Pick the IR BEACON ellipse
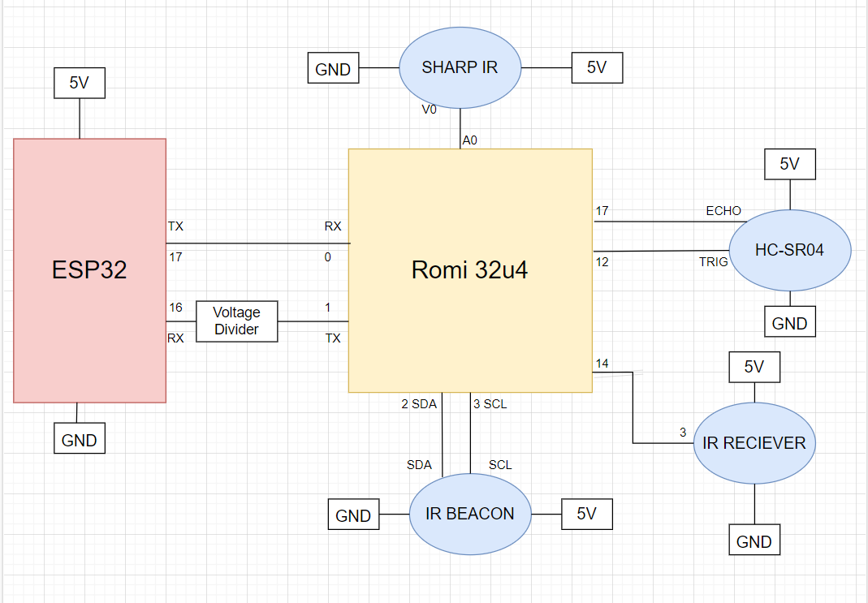This screenshot has width=868, height=603. 469,515
